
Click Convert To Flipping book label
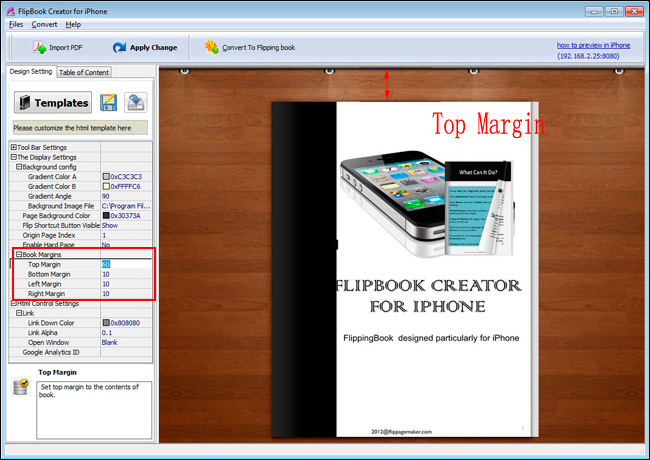point(259,48)
